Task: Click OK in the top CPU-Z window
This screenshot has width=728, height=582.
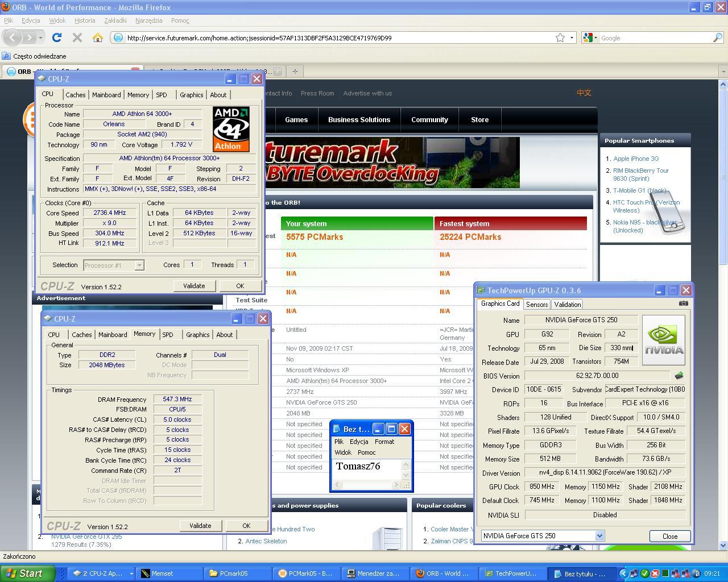Action: (x=240, y=286)
